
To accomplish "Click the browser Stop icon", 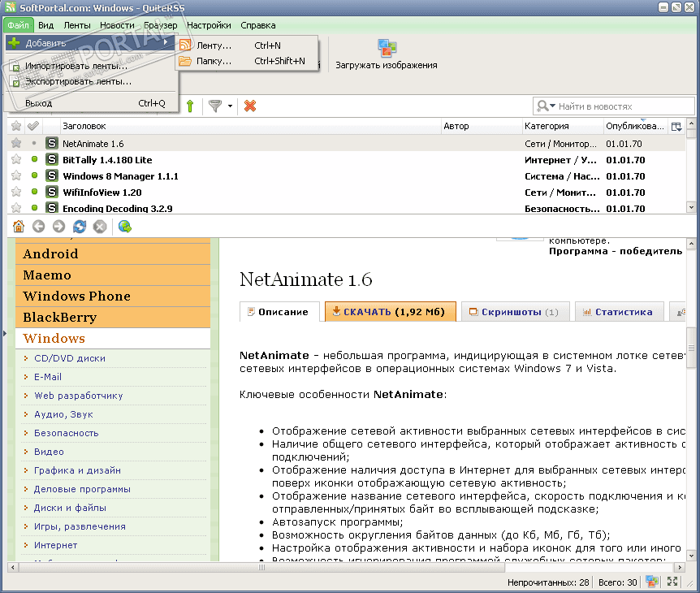I will tap(100, 227).
